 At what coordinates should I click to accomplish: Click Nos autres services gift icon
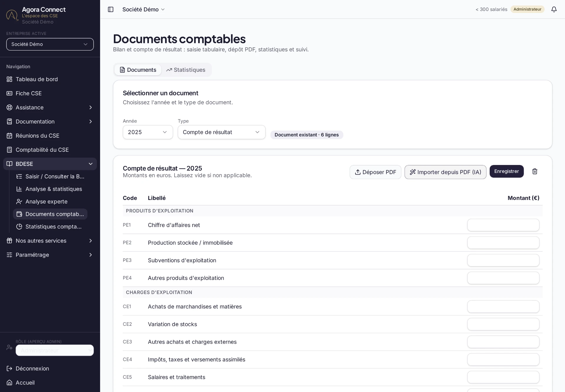pyautogui.click(x=9, y=241)
